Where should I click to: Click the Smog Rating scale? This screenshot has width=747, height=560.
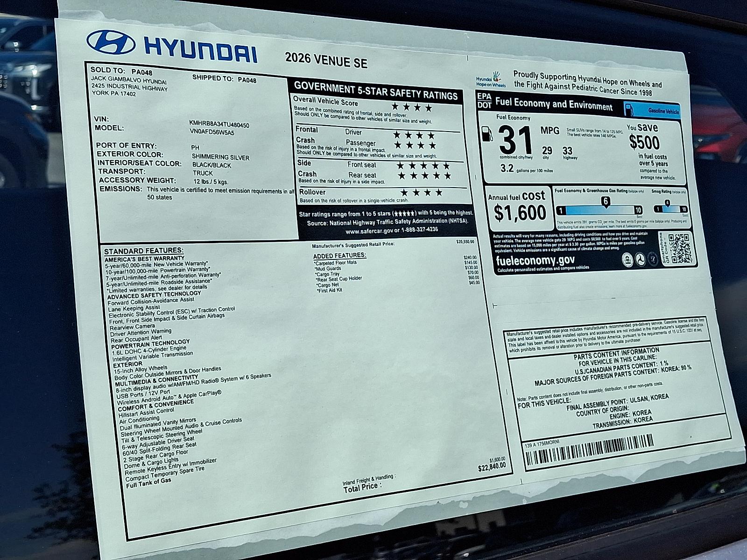670,206
